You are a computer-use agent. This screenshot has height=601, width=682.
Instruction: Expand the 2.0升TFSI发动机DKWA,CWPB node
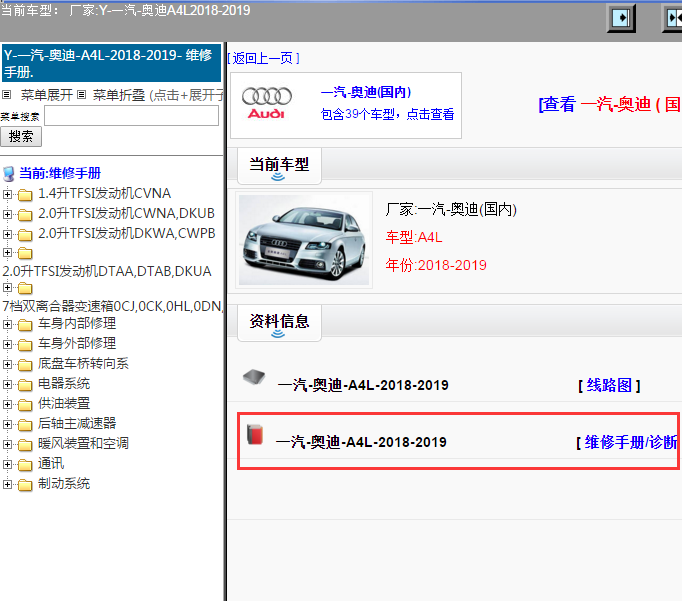coord(7,234)
